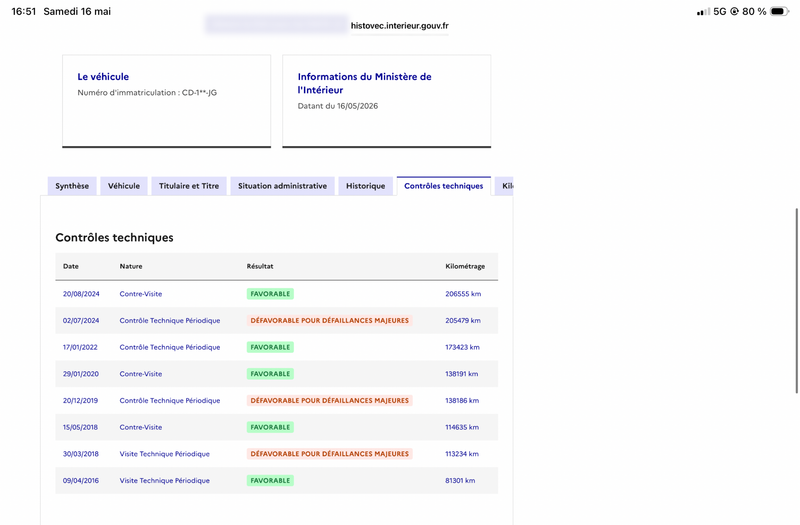800x525 pixels.
Task: Tap the orientation lock status icon
Action: [734, 11]
